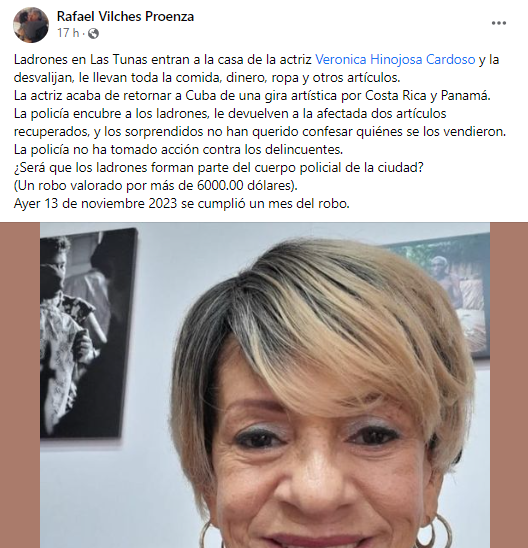Click the black-and-white framed picture in photo

tap(88, 333)
